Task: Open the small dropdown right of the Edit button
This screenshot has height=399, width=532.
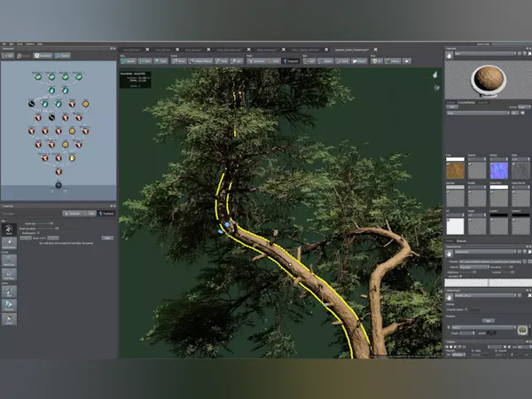Action: (x=523, y=107)
